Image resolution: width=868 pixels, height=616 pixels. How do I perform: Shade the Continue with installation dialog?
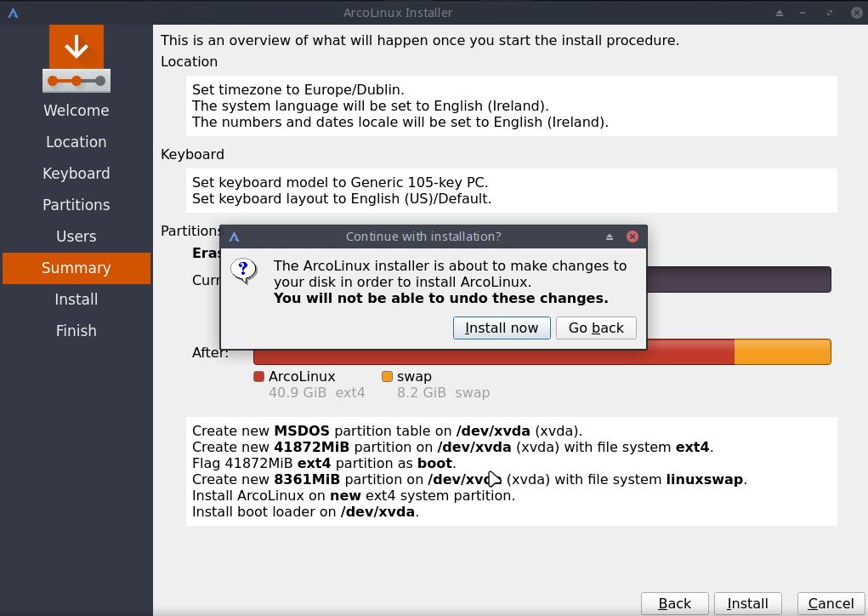[610, 237]
